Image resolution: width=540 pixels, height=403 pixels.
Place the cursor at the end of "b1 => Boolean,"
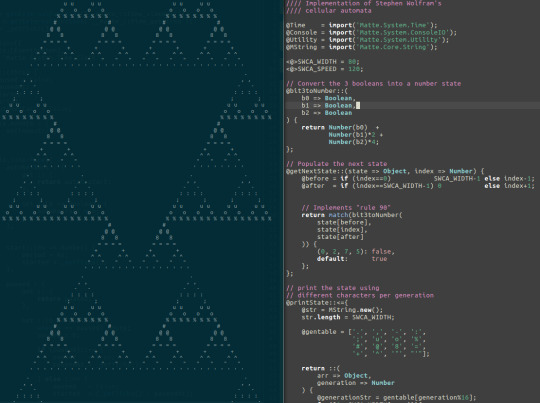click(356, 105)
